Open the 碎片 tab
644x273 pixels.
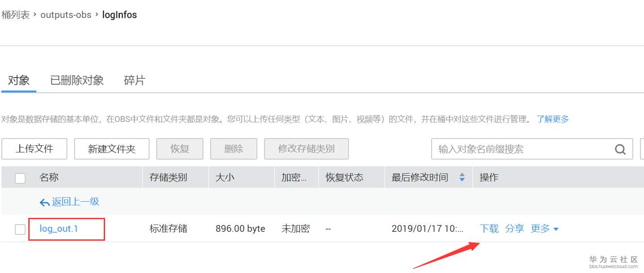[x=134, y=80]
